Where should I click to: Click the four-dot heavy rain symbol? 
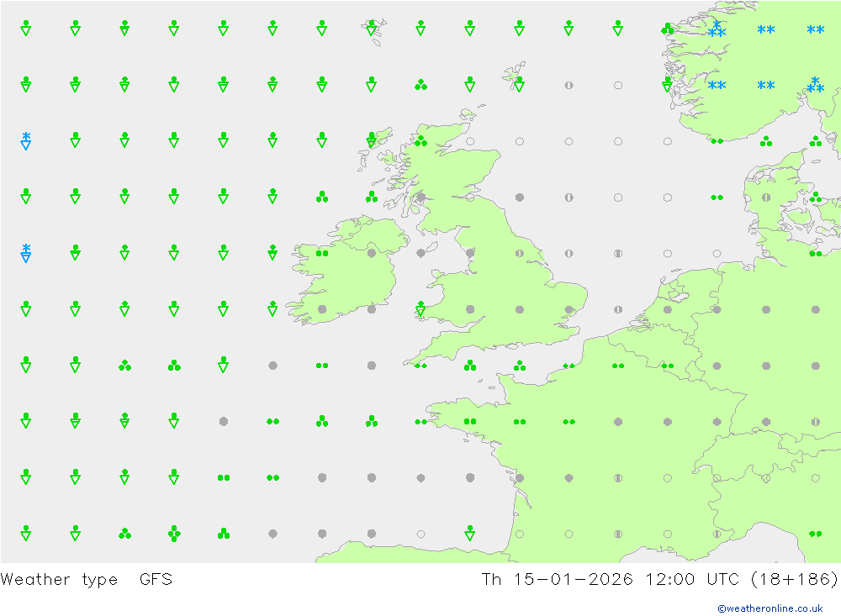pos(174,534)
